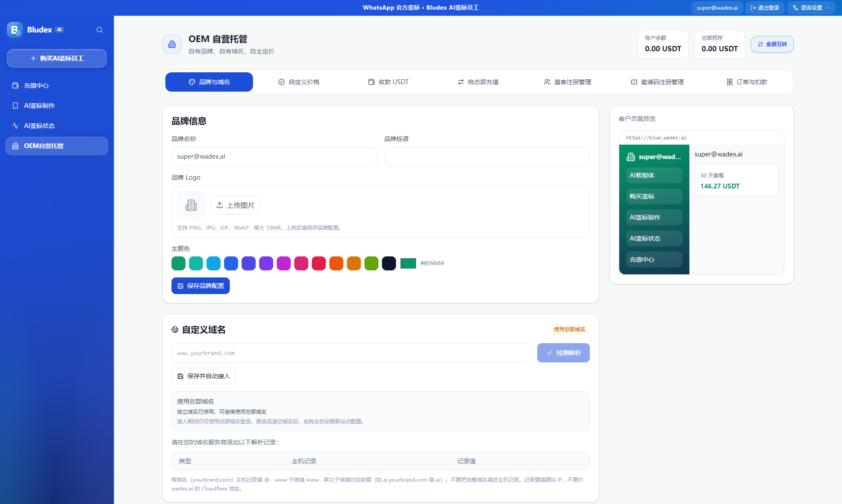842x504 pixels.
Task: Click 保存品牌配置 save button
Action: (x=200, y=286)
